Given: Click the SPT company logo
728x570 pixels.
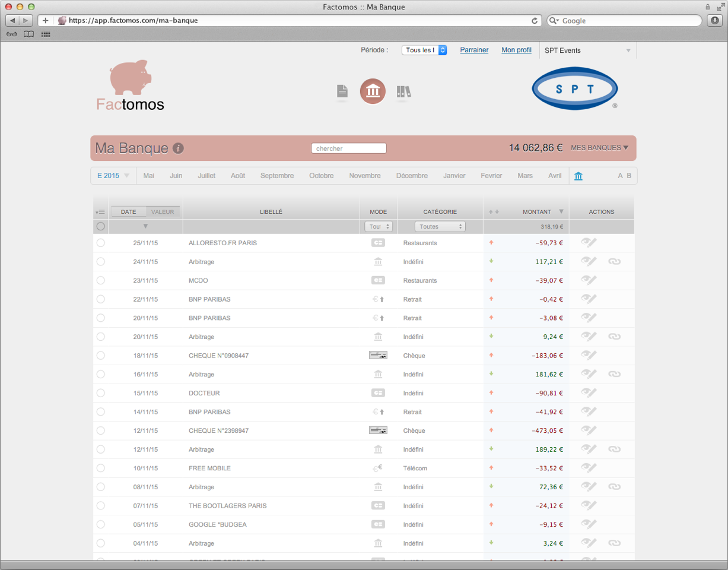Looking at the screenshot, I should click(575, 89).
